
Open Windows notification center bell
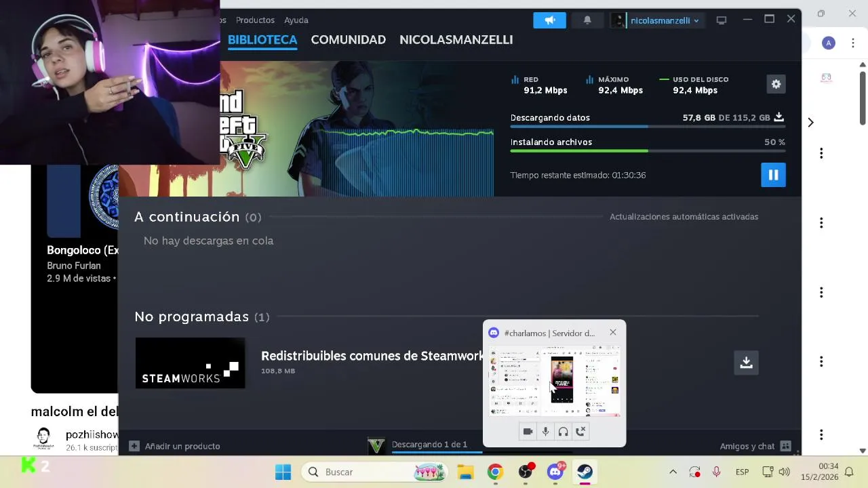click(x=848, y=472)
